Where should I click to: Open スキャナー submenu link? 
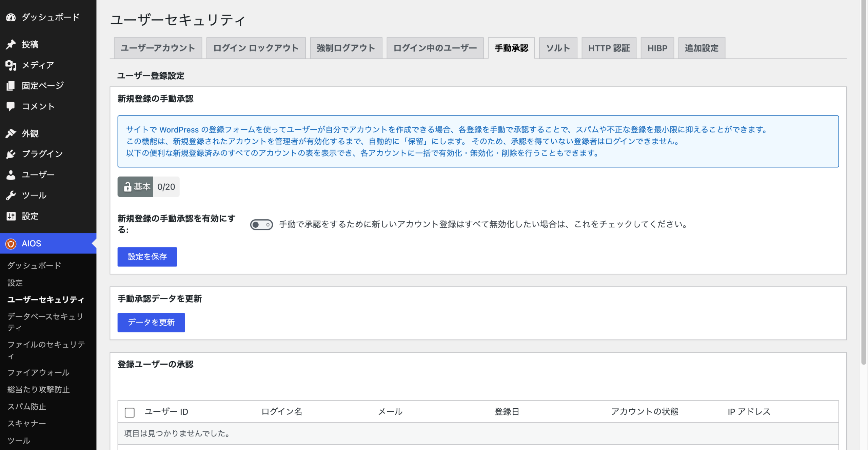click(x=27, y=424)
